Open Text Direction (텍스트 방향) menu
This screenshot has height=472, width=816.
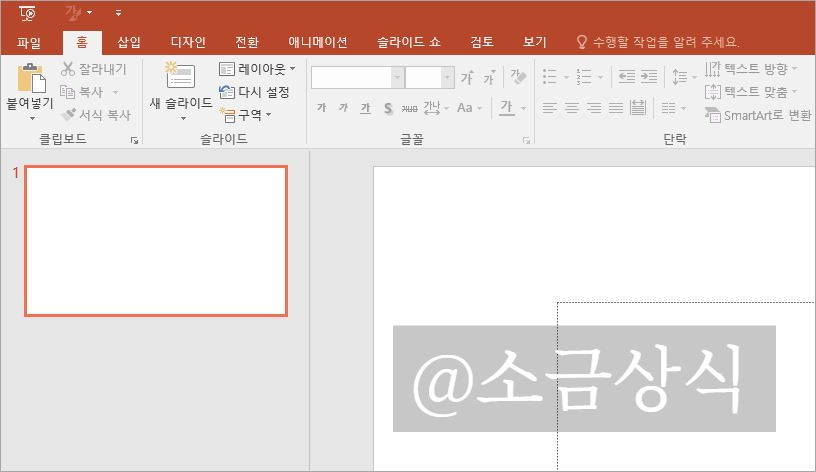click(751, 69)
